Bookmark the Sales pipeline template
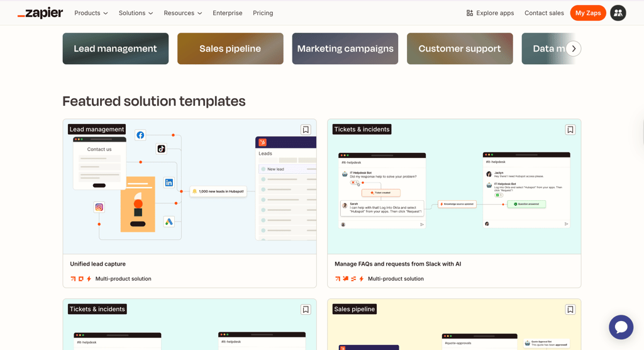Image resolution: width=644 pixels, height=350 pixels. tap(570, 309)
